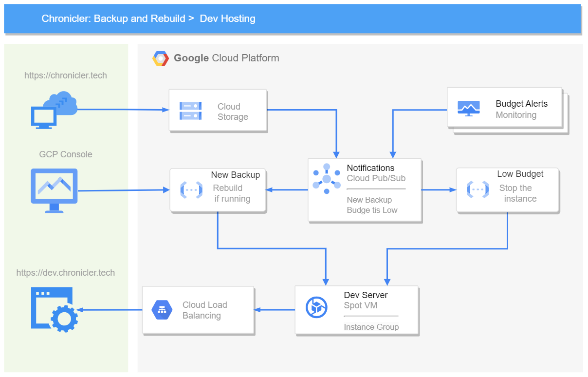
Task: Click the Cloud Storage server icon
Action: [190, 111]
